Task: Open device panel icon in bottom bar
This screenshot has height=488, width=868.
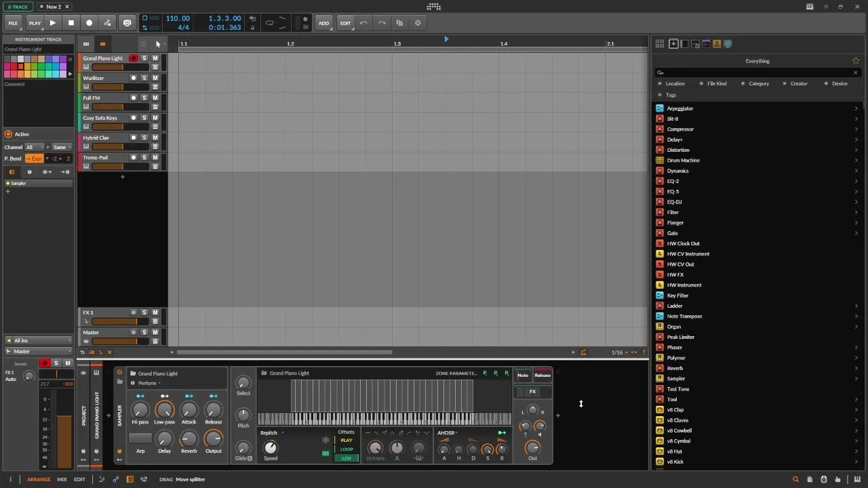Action: [130, 479]
